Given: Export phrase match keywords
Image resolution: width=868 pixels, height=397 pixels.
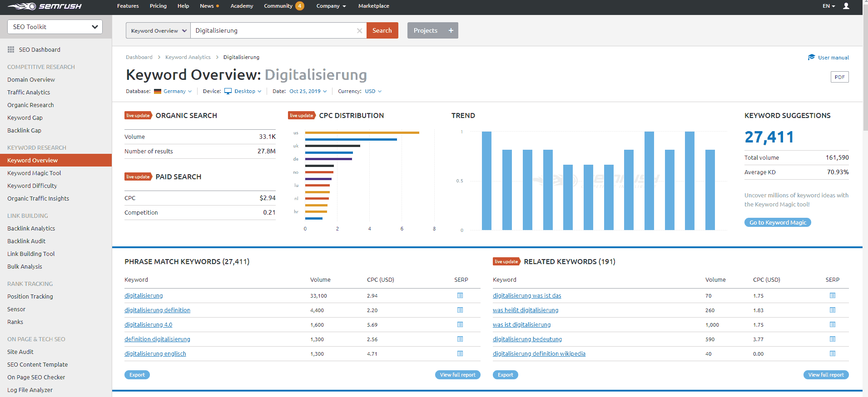Looking at the screenshot, I should 137,375.
